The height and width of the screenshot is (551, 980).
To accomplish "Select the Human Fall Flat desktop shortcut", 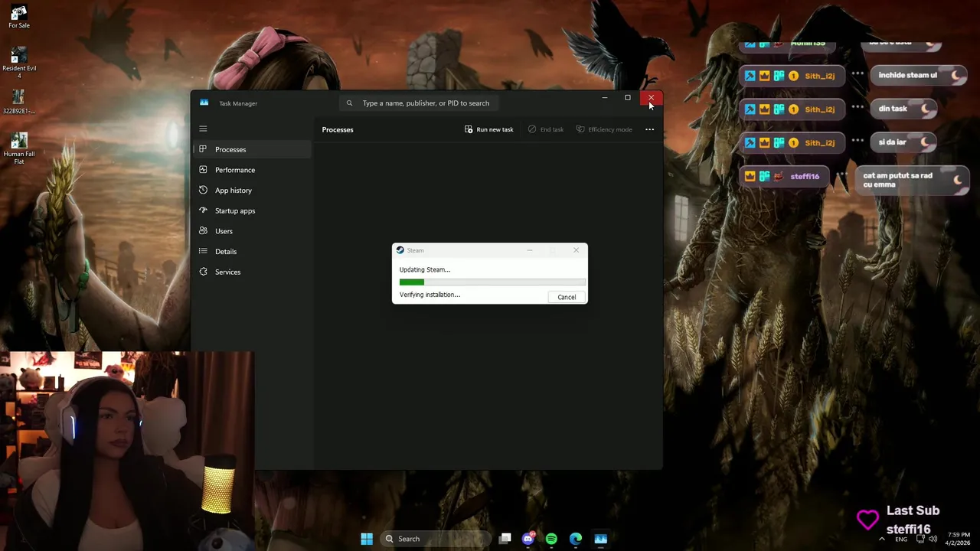I will coord(19,148).
